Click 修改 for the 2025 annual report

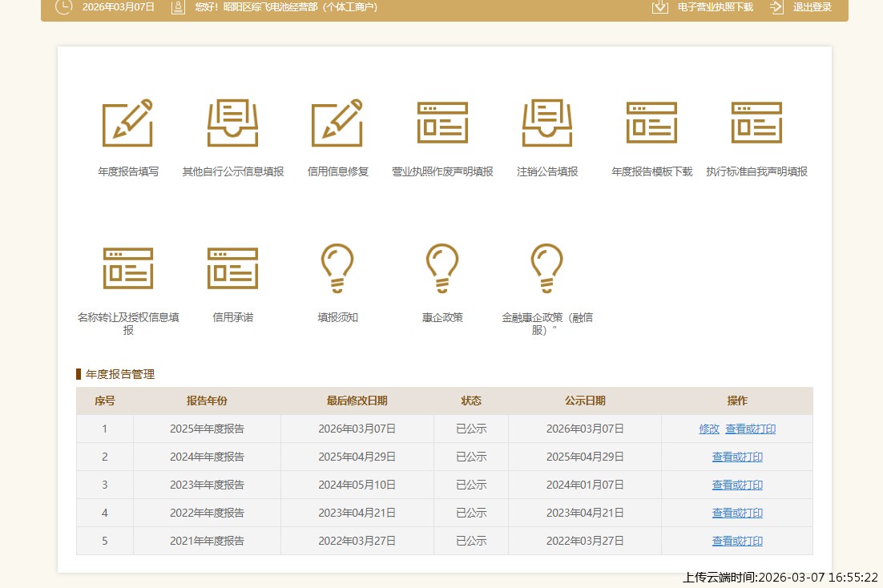point(709,429)
